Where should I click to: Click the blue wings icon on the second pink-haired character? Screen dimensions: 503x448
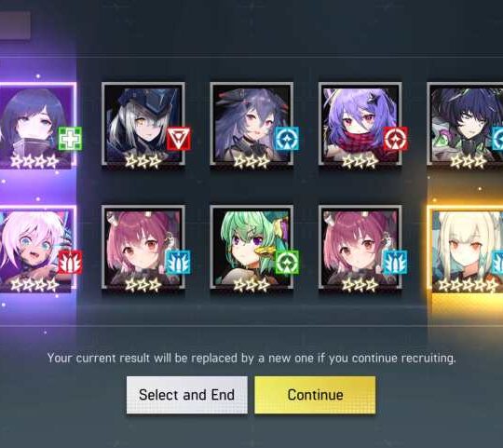(396, 263)
